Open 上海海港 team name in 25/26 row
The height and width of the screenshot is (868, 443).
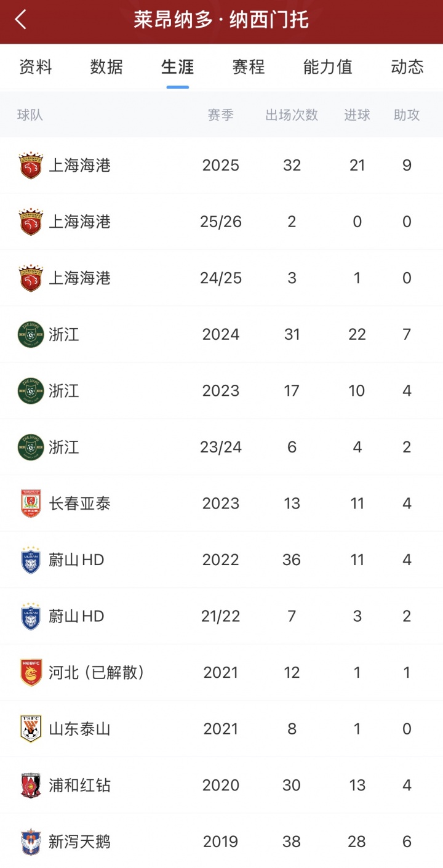80,222
